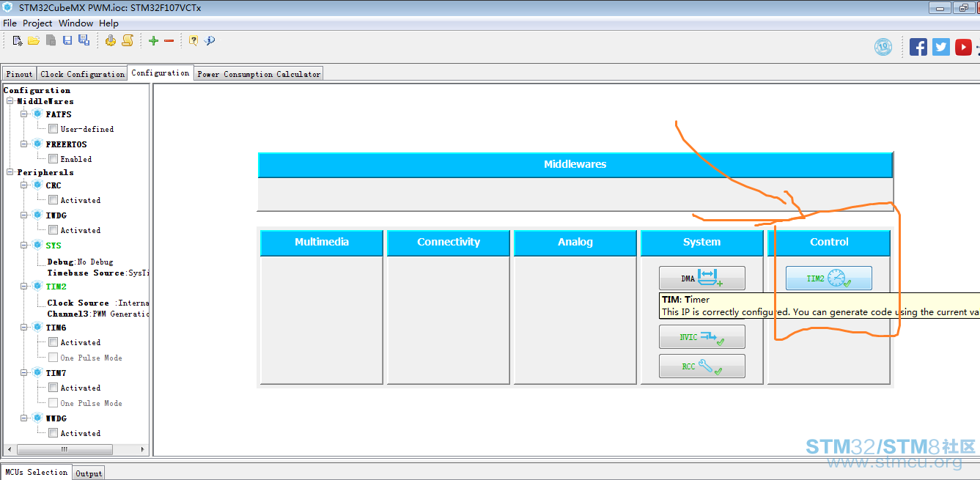
Task: Open the NVIC configuration button
Action: 702,337
